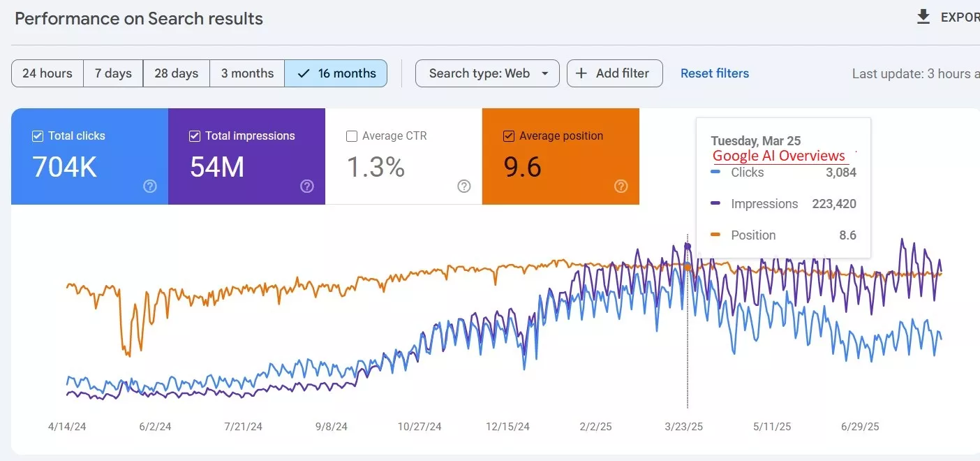Click the help icon on Average position card
Screen dimensions: 980x461
coord(621,186)
